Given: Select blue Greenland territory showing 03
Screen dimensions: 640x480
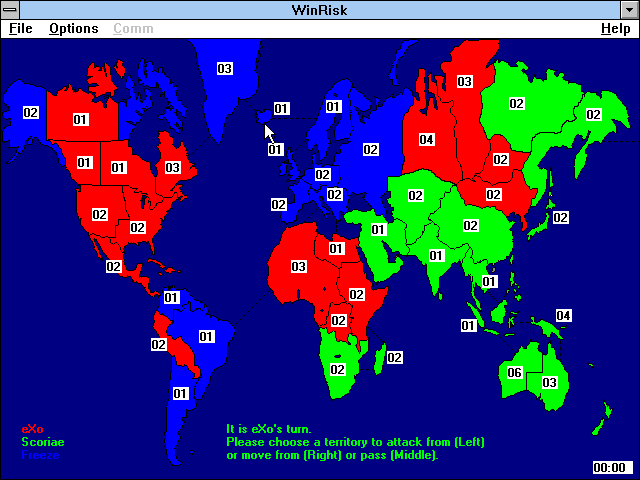Looking at the screenshot, I should point(224,69).
